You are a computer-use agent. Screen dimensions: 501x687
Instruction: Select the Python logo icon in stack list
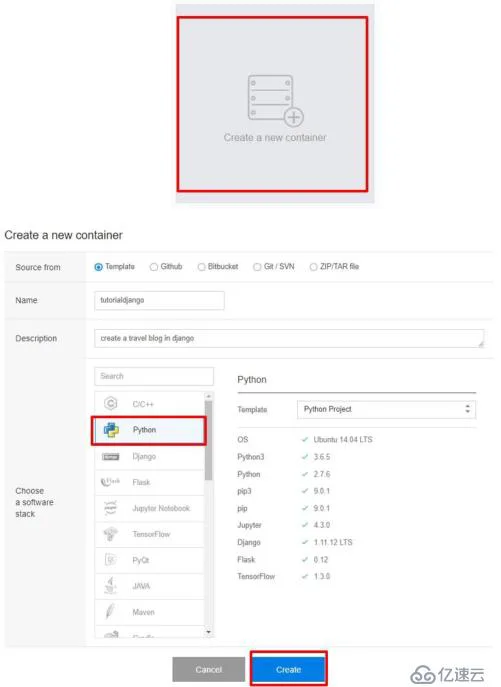(x=111, y=430)
